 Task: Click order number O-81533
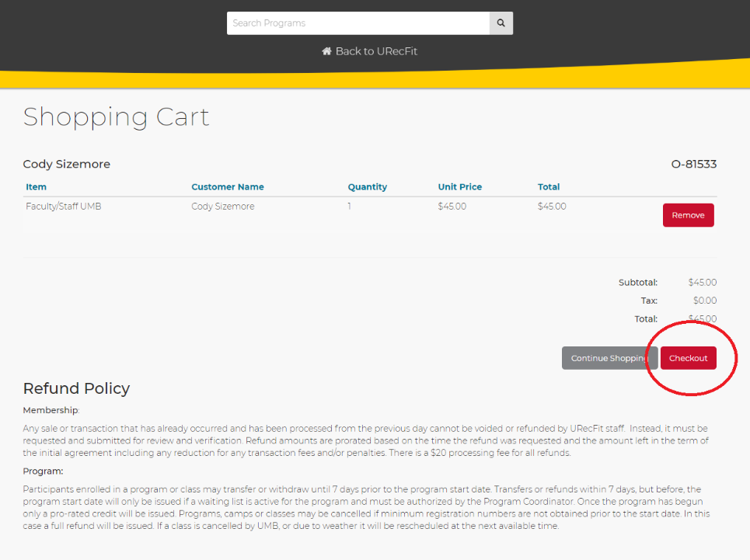click(693, 165)
